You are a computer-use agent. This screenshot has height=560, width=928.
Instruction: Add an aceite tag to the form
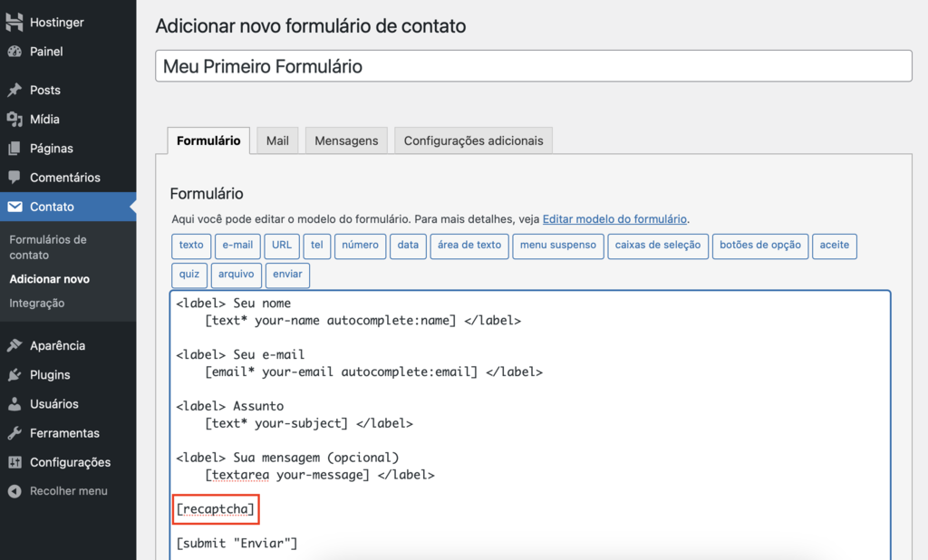coord(834,246)
